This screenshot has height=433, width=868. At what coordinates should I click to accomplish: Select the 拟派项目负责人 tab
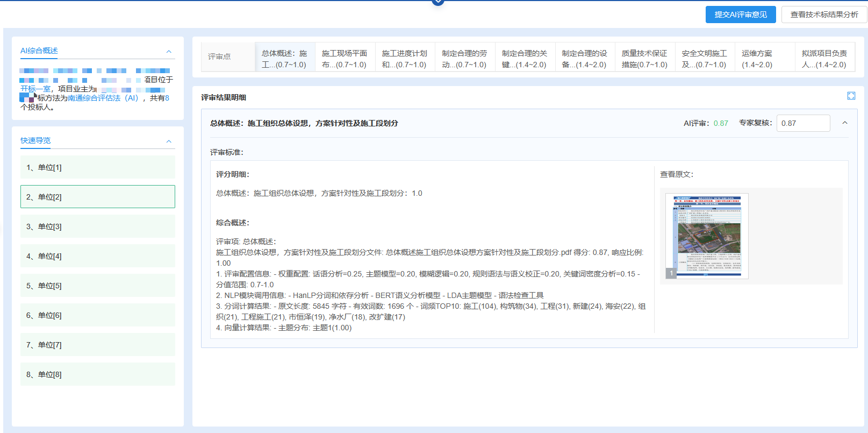pos(823,59)
